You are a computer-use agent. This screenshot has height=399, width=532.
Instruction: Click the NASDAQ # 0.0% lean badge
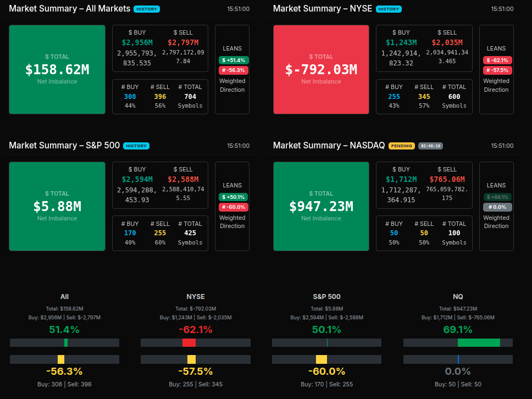[x=497, y=207]
